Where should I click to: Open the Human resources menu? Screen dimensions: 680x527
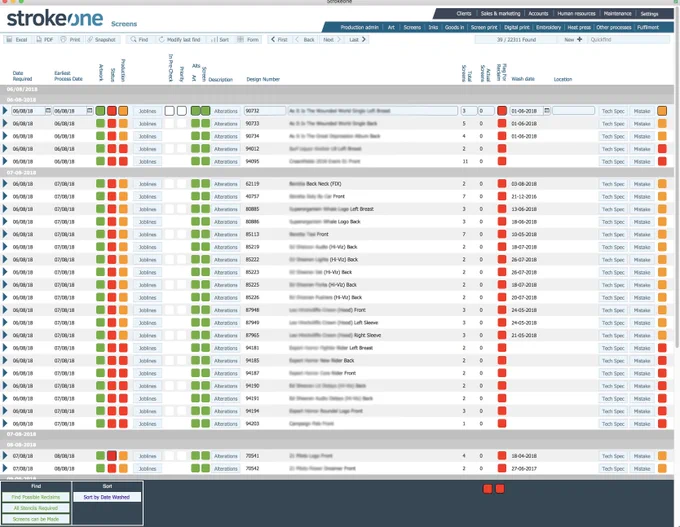[576, 13]
